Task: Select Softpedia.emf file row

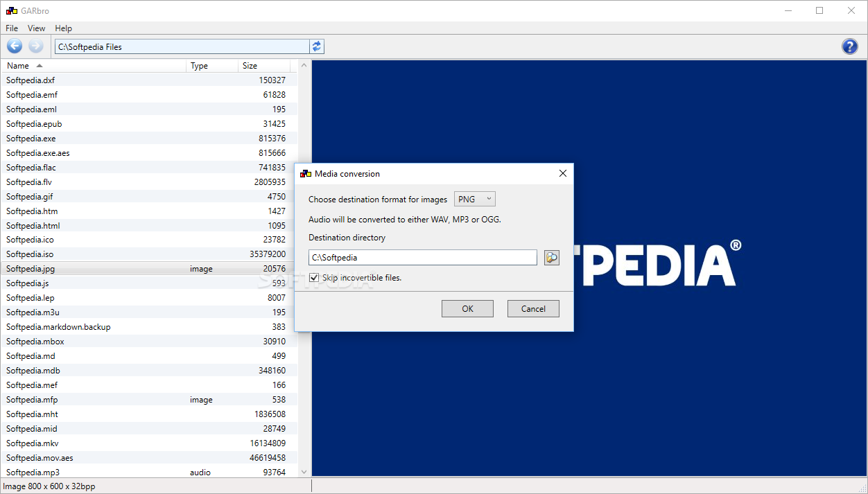Action: pyautogui.click(x=149, y=95)
